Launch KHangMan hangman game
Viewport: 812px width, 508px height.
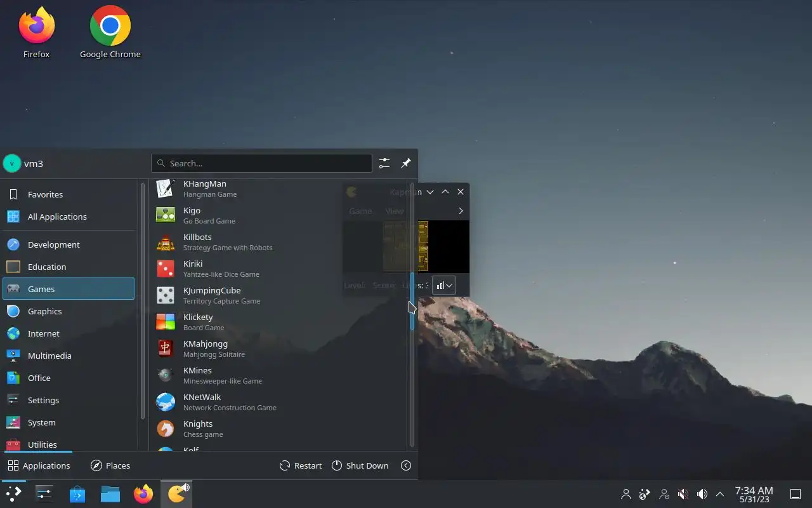coord(278,189)
